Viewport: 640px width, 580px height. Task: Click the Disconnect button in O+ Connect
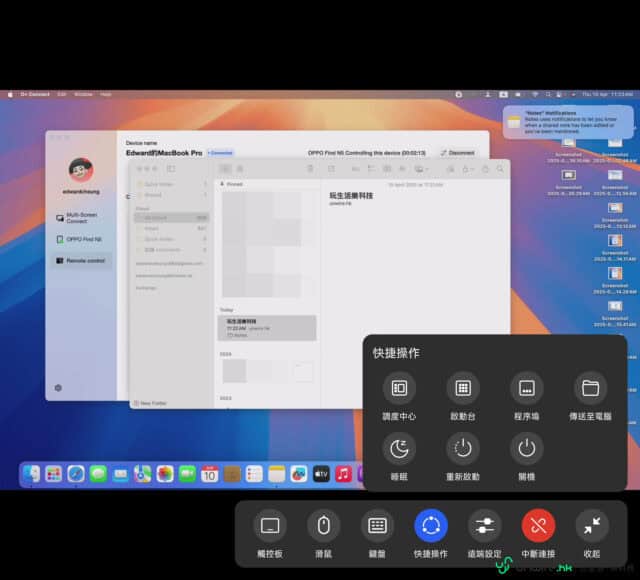pos(458,153)
